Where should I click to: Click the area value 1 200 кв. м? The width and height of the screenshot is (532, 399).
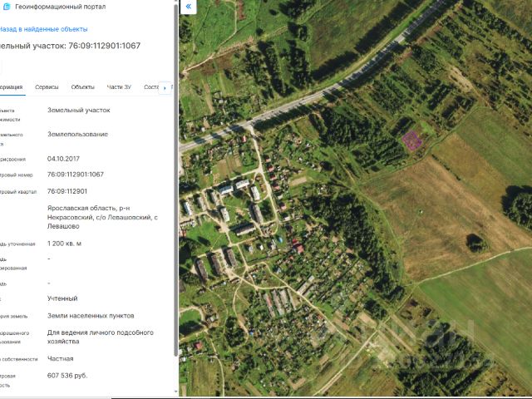click(x=64, y=244)
